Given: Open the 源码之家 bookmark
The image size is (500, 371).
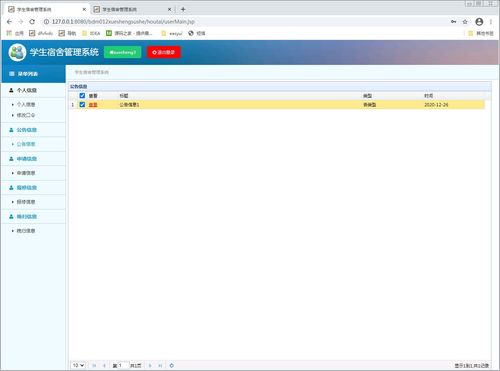Looking at the screenshot, I should 129,33.
